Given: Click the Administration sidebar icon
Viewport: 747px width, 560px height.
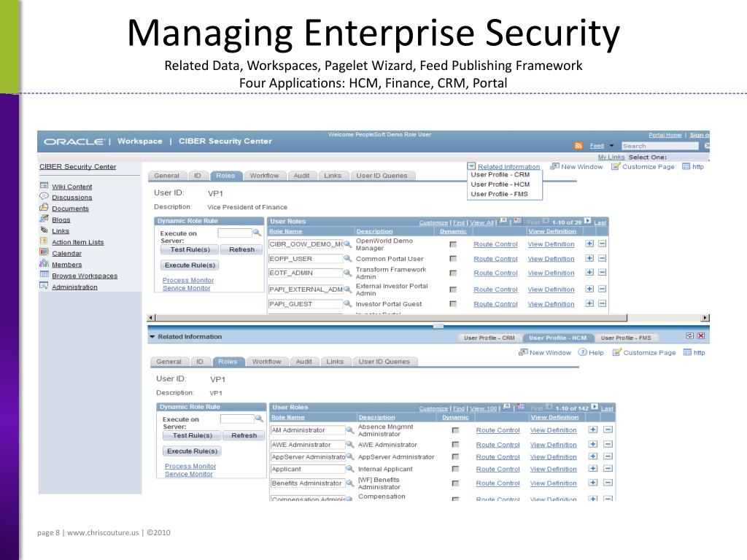Looking at the screenshot, I should 44,286.
